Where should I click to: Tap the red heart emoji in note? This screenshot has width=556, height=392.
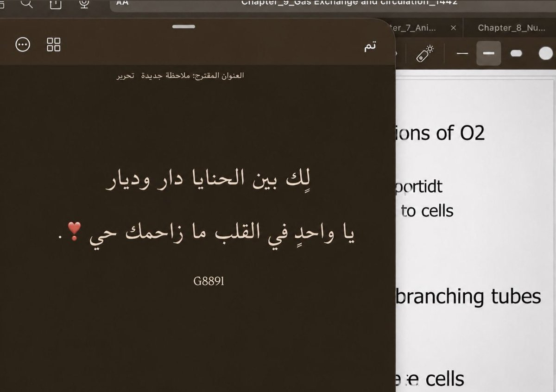click(x=75, y=230)
